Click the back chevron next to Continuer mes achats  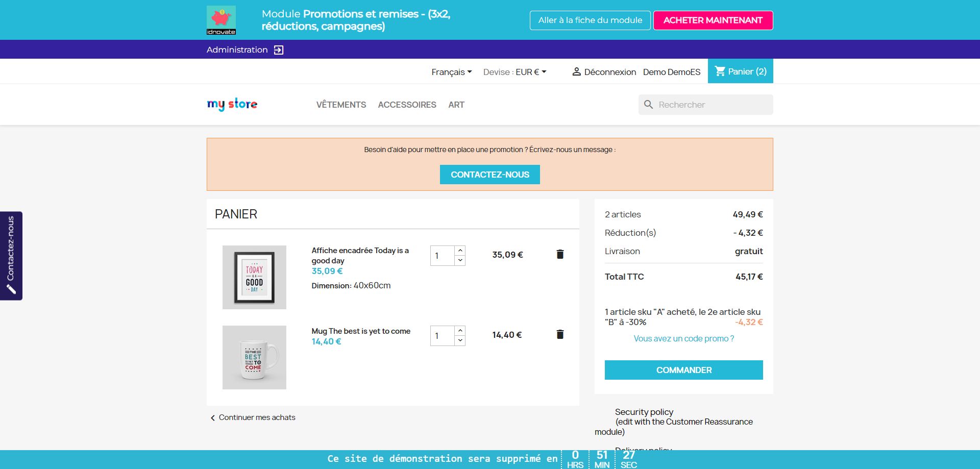click(213, 418)
